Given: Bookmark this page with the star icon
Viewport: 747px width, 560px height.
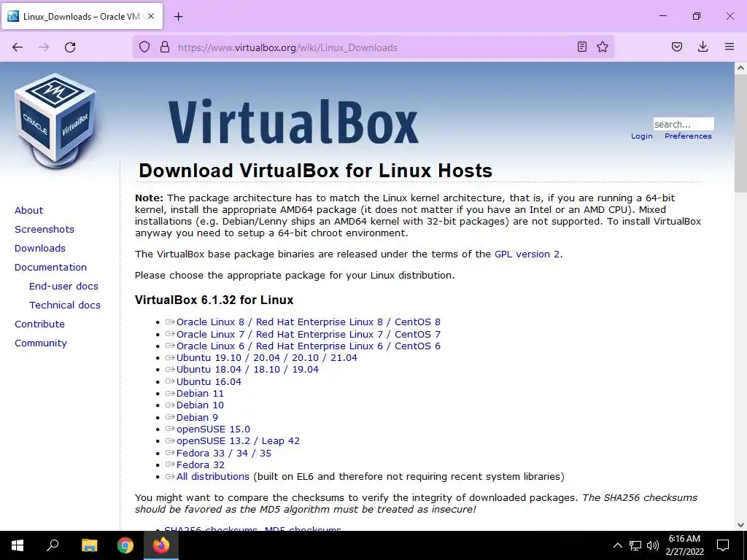Looking at the screenshot, I should tap(603, 47).
